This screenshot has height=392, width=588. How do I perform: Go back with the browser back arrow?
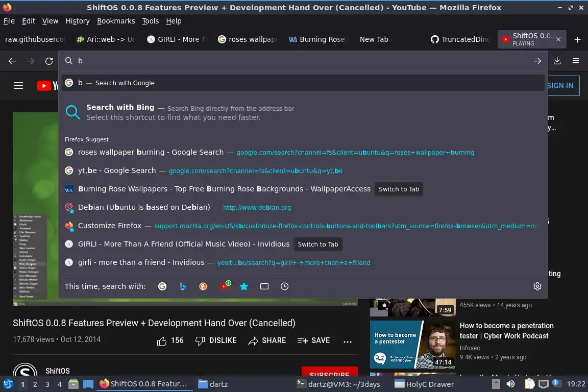pos(12,61)
